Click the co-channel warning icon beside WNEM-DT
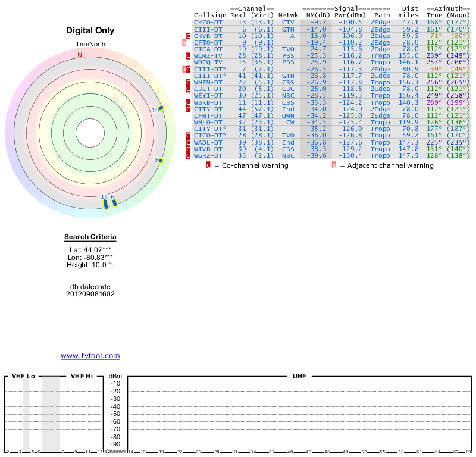 click(189, 83)
